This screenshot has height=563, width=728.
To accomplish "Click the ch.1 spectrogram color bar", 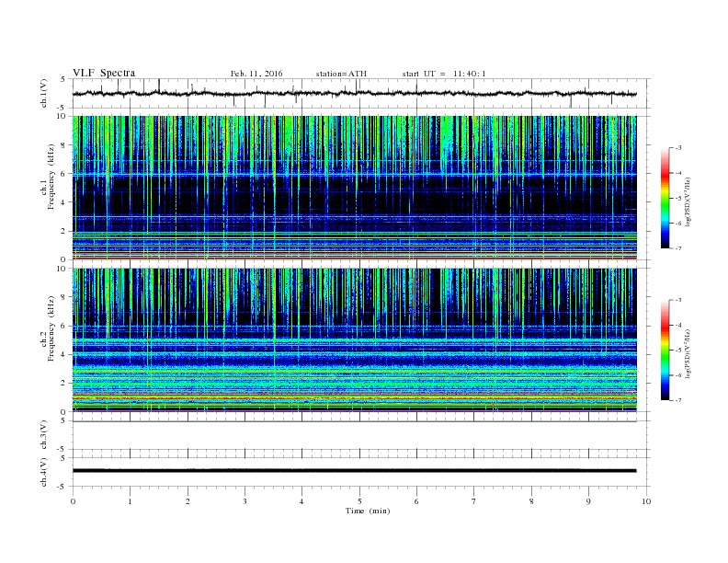I will [665, 199].
